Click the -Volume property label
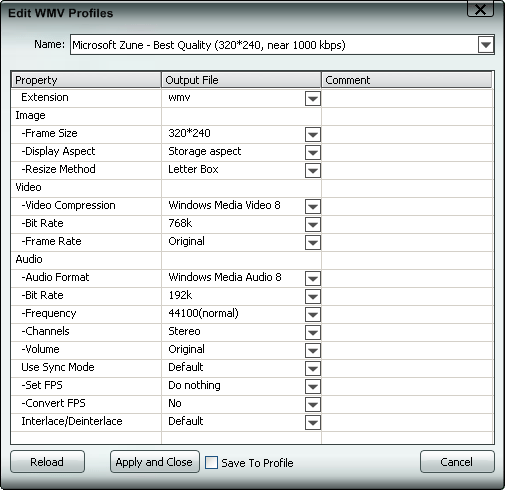The width and height of the screenshot is (505, 490). pyautogui.click(x=40, y=349)
